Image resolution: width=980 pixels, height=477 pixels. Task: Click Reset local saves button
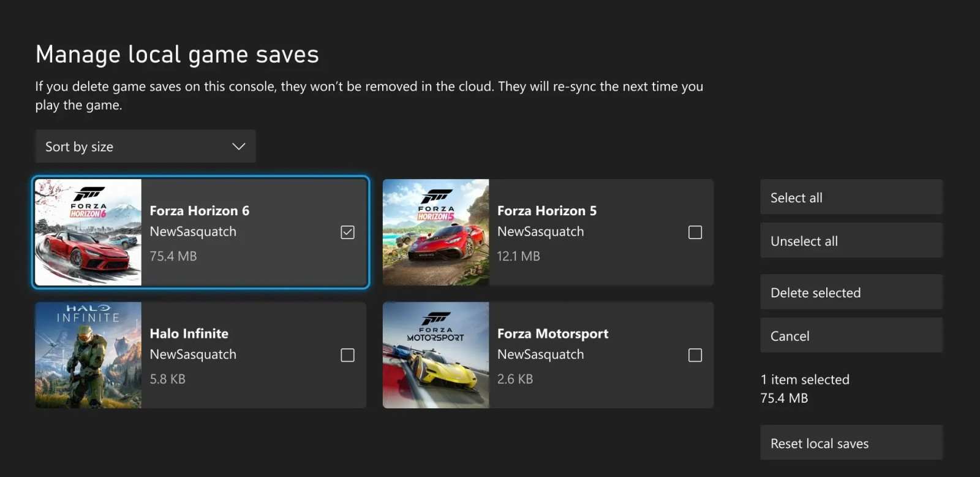851,443
